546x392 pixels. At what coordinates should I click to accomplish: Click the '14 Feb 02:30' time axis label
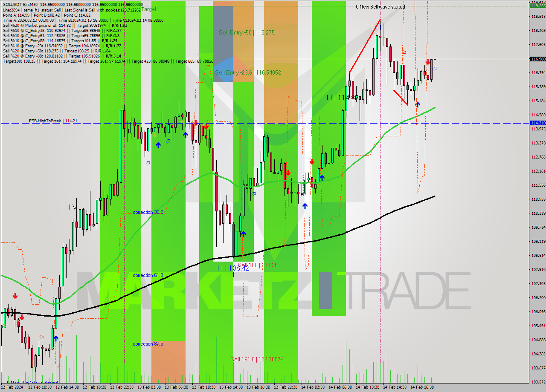pos(313,387)
